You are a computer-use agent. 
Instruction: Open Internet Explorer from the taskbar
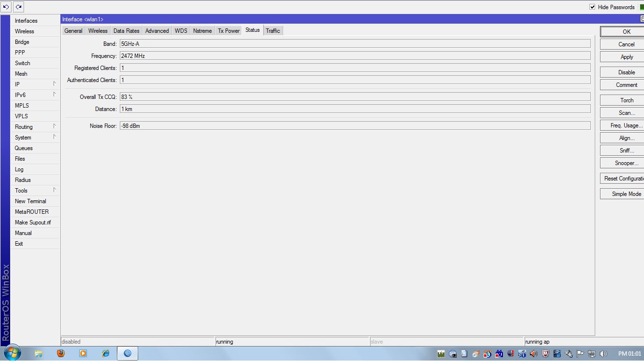106,353
